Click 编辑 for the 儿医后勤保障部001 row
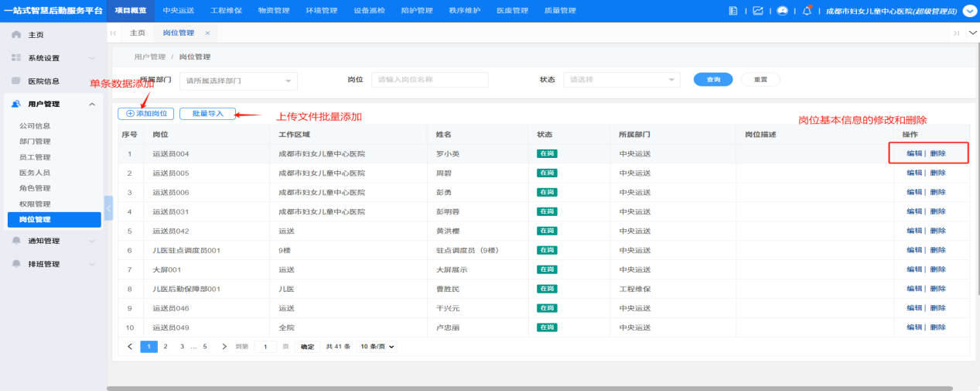 click(x=914, y=289)
